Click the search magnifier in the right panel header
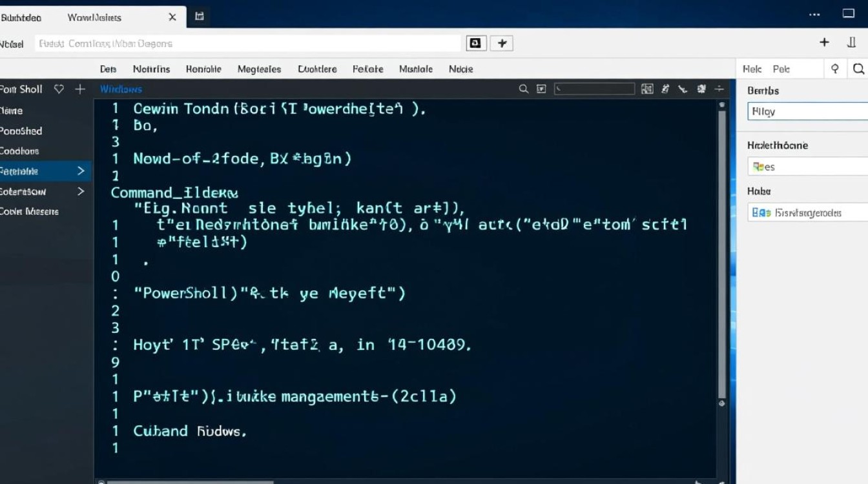 (x=858, y=68)
